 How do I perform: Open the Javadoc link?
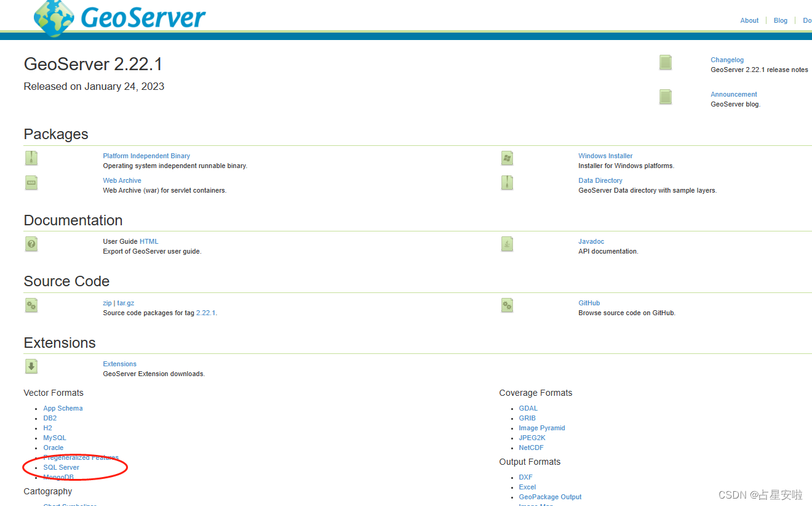coord(591,241)
